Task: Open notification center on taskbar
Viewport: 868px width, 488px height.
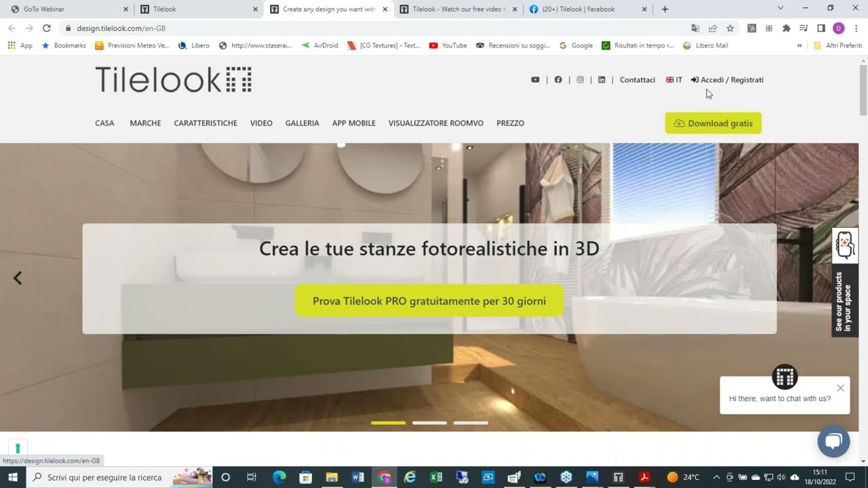Action: pos(850,477)
